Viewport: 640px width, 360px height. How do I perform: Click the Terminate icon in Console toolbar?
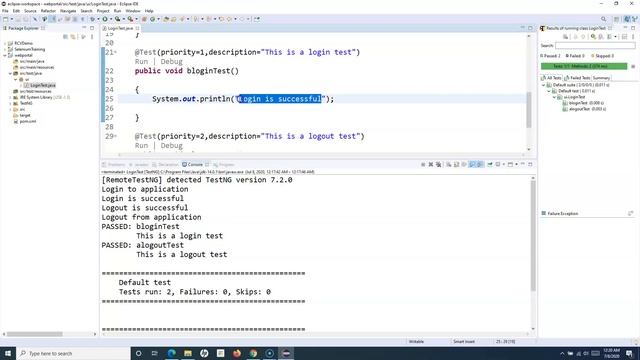pos(423,164)
